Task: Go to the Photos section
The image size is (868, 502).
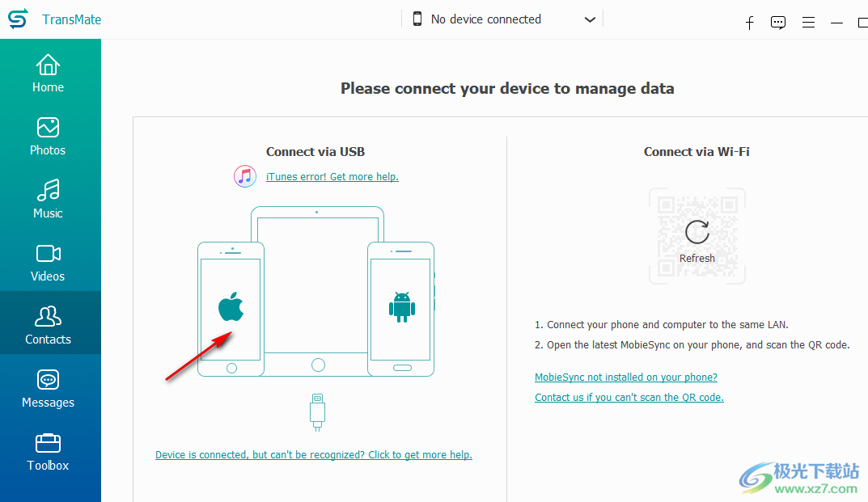Action: click(x=49, y=137)
